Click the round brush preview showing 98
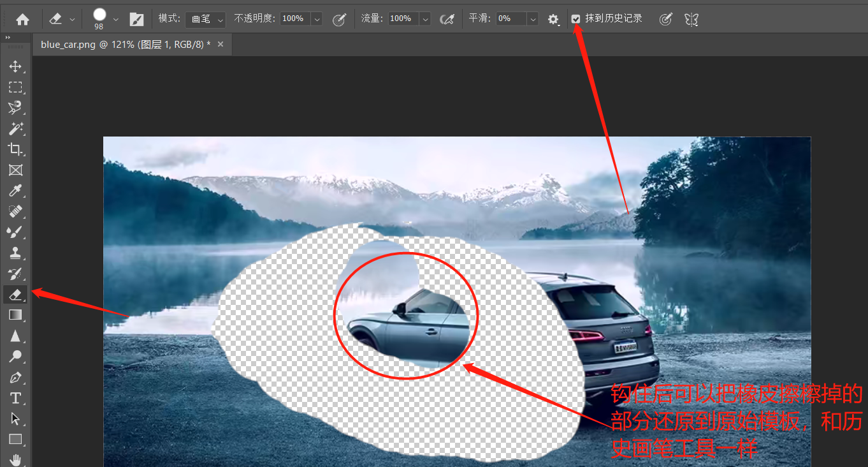Viewport: 868px width, 467px height. (99, 15)
